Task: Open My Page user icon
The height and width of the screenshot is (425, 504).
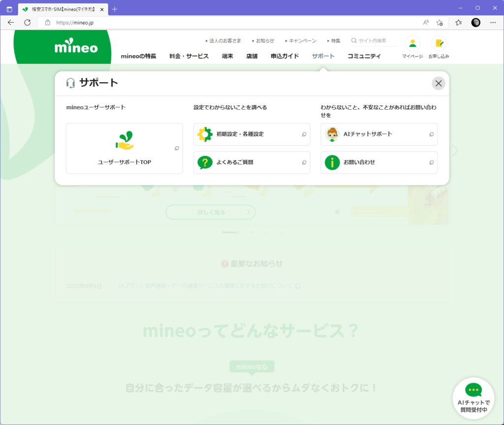Action: tap(412, 43)
